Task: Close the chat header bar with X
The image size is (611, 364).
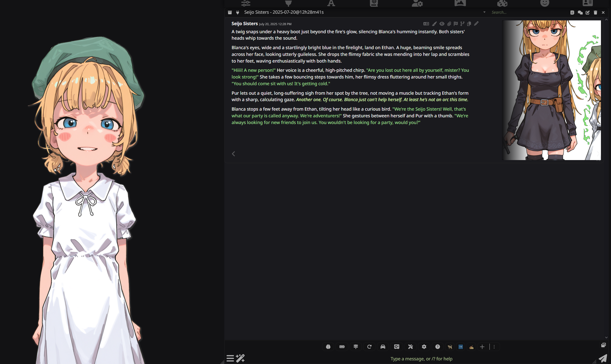Action: click(603, 12)
